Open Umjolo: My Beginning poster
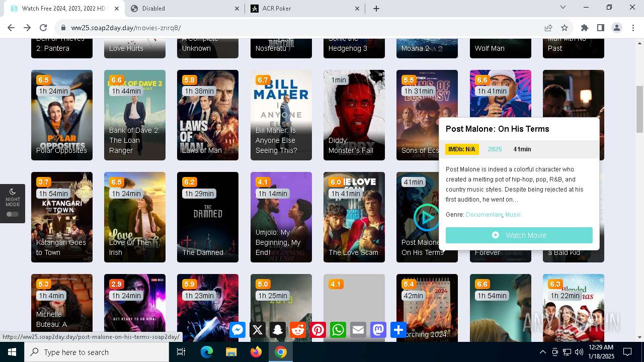The height and width of the screenshot is (362, 644). (x=281, y=217)
